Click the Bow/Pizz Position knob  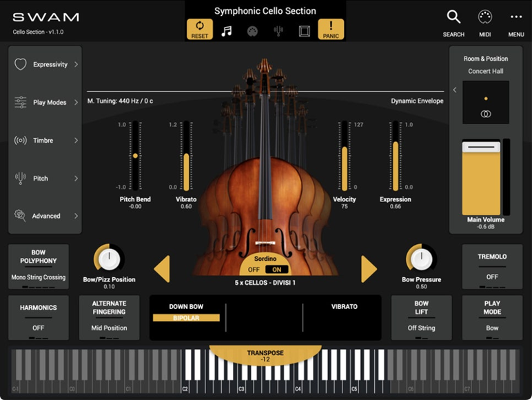pos(109,259)
